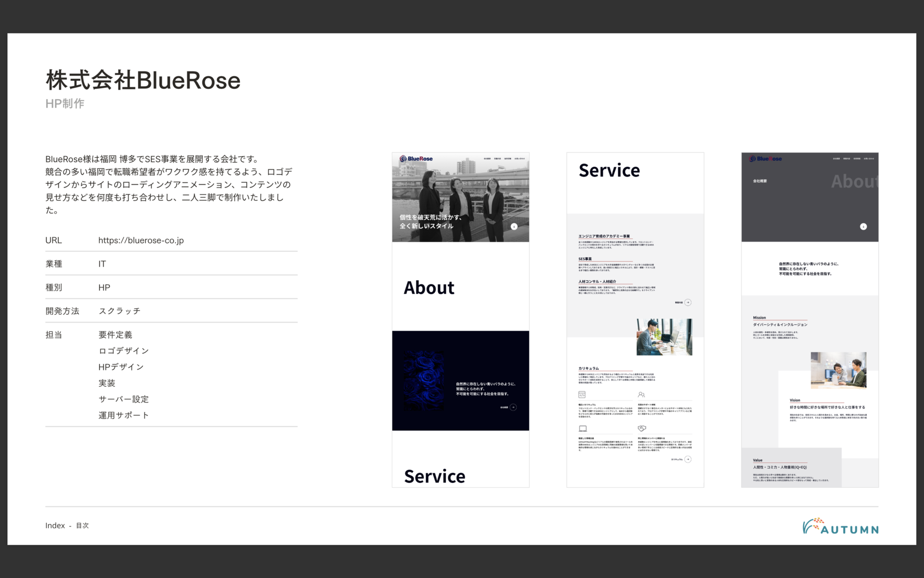Open the first website mockup thumbnail with three women
Screen dimensions: 924x578
[x=460, y=319]
